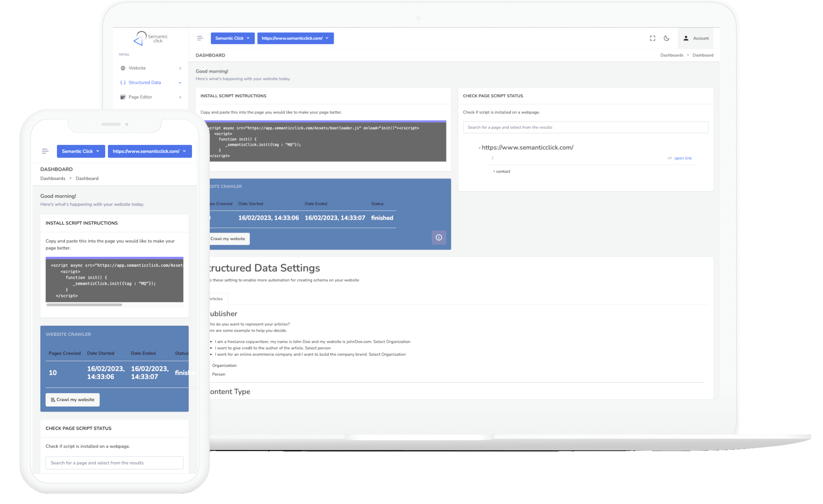Switch to the Articles tab

216,299
